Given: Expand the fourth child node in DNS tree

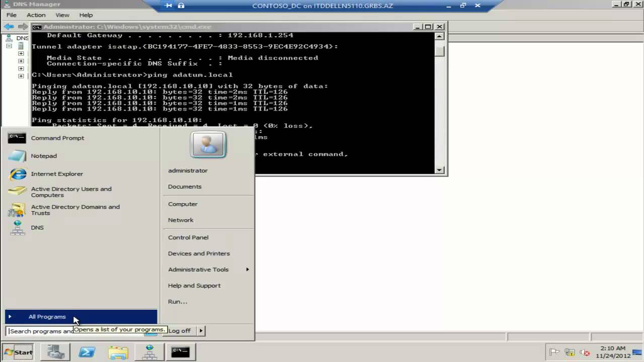Looking at the screenshot, I should 21,76.
